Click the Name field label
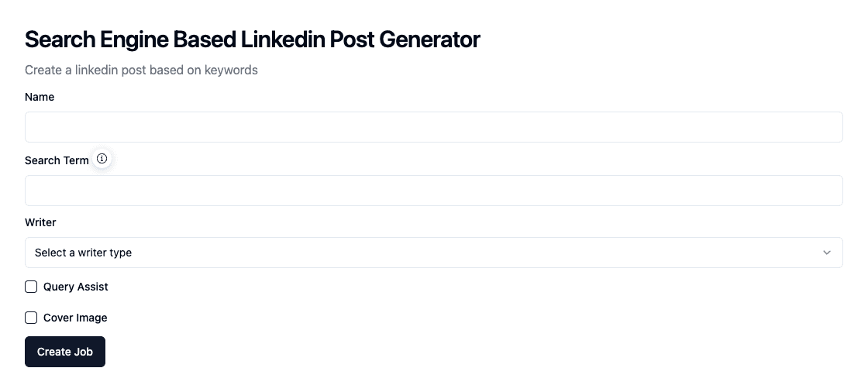Viewport: 868px width, 392px height. [40, 97]
